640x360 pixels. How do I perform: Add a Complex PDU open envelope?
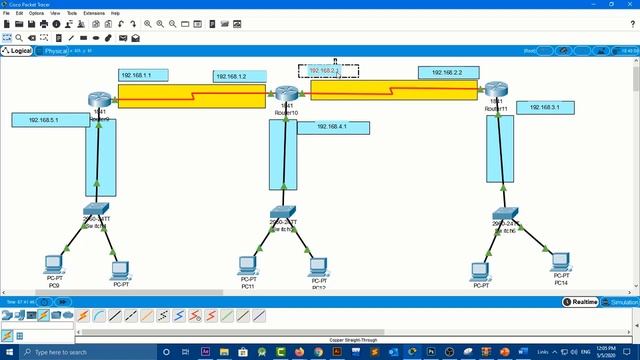tap(136, 38)
